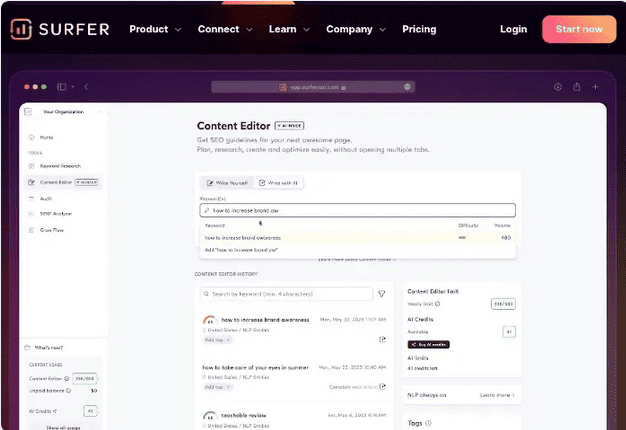Click the volume value 480

505,238
